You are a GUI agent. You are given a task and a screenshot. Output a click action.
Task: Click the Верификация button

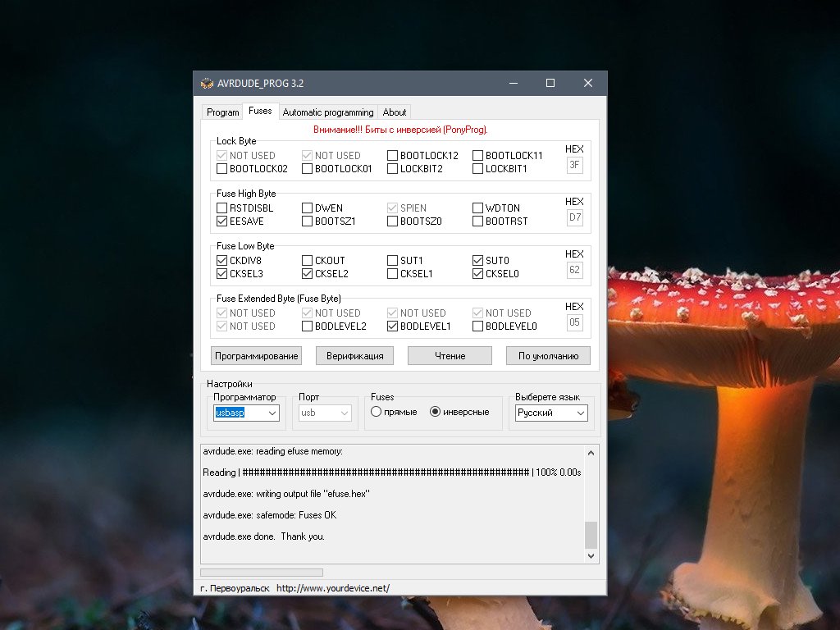(354, 356)
